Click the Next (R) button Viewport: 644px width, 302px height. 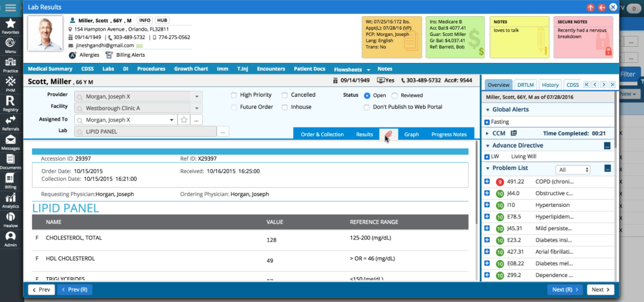[565, 290]
